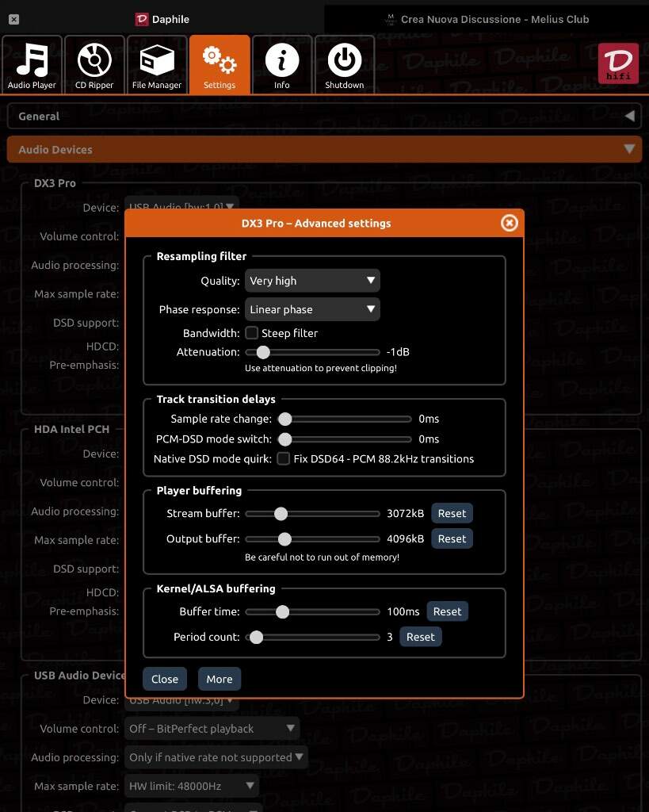Close the Daphile browser tab

(14, 19)
